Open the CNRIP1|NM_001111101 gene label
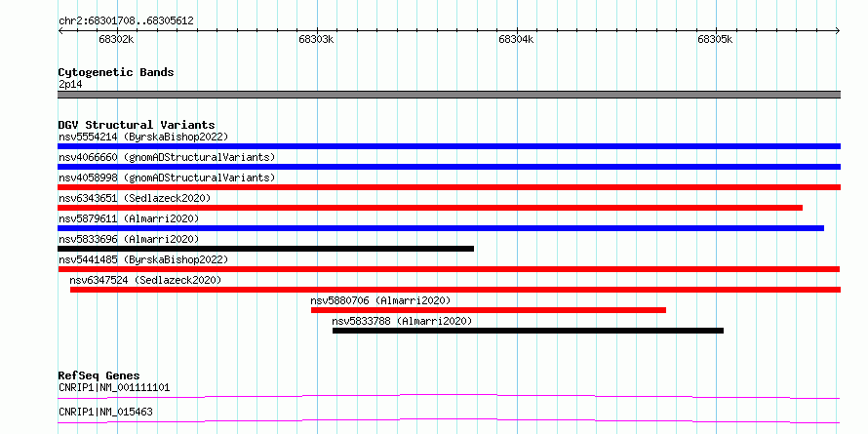The image size is (868, 434). pos(114,387)
